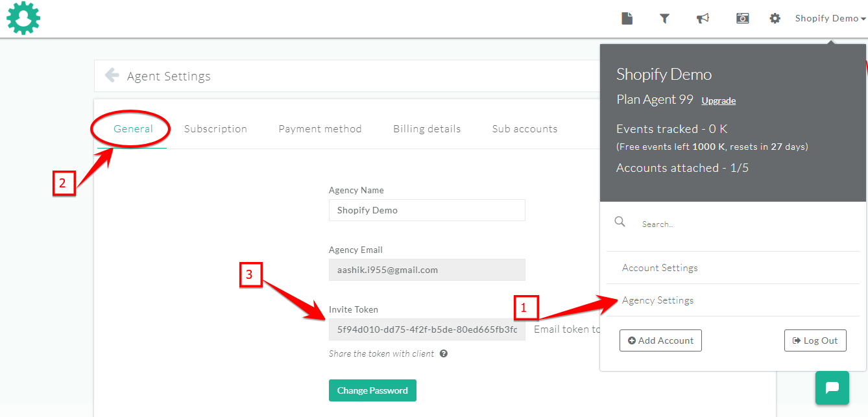Click the help question mark icon
868x417 pixels.
coord(444,353)
